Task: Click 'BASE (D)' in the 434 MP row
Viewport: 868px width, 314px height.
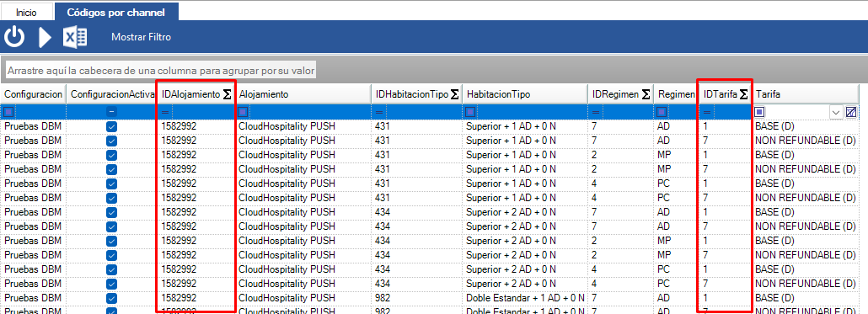Action: pyautogui.click(x=775, y=241)
